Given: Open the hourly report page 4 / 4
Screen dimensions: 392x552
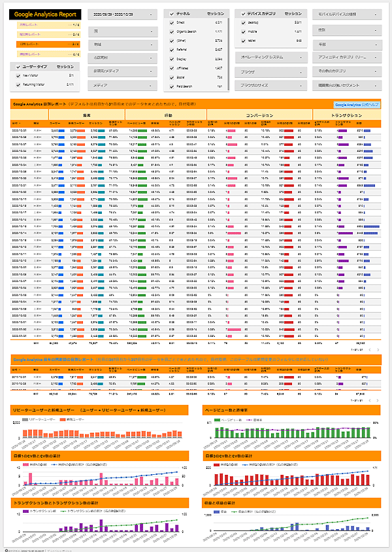Looking at the screenshot, I should click(48, 54).
